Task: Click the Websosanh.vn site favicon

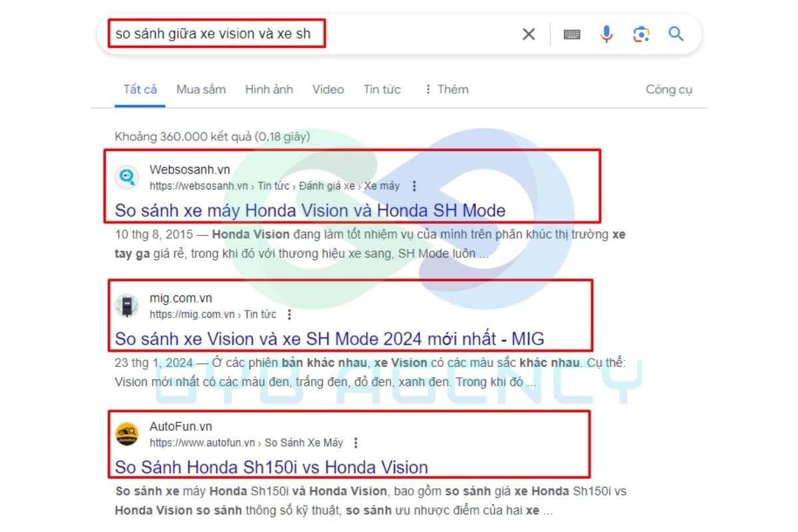Action: coord(126,178)
